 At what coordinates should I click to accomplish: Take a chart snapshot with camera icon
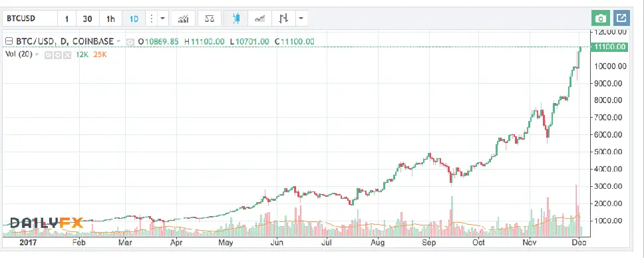601,19
